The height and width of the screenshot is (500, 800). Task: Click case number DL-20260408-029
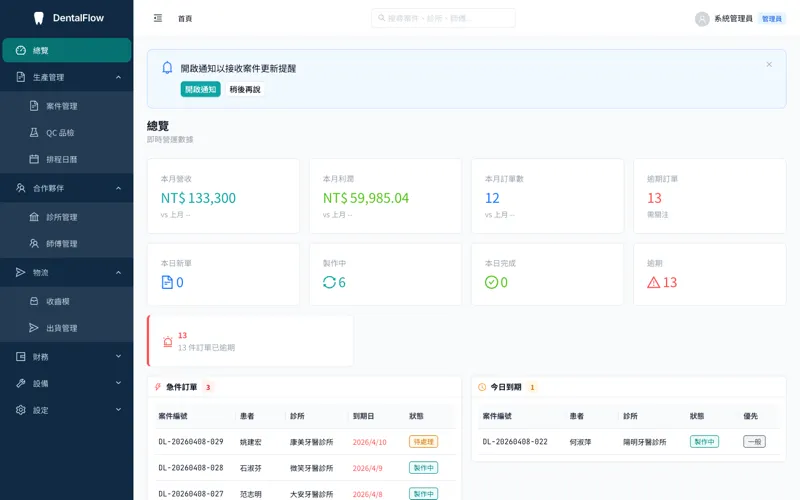[191, 442]
